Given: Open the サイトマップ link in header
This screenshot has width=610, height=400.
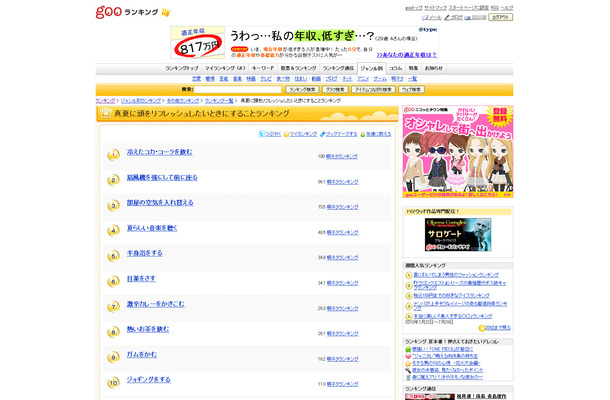Looking at the screenshot, I should click(x=435, y=8).
